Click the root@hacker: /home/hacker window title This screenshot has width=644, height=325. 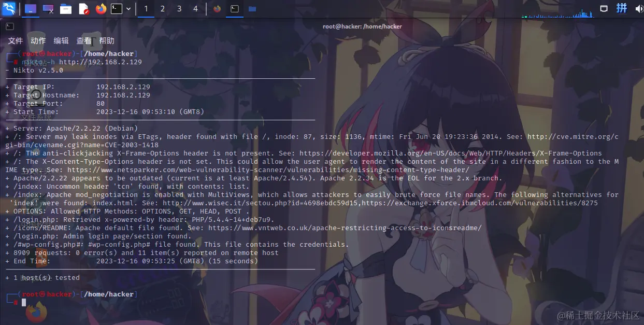point(362,26)
